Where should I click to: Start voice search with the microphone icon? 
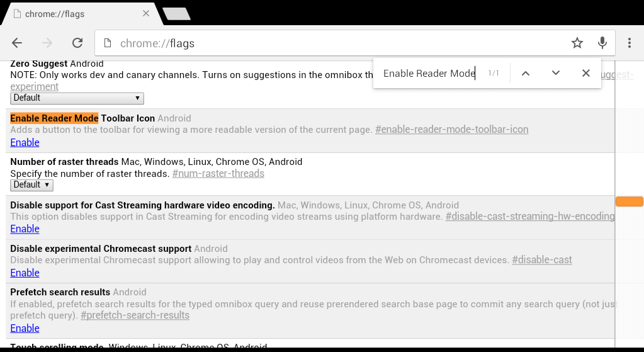pos(602,43)
